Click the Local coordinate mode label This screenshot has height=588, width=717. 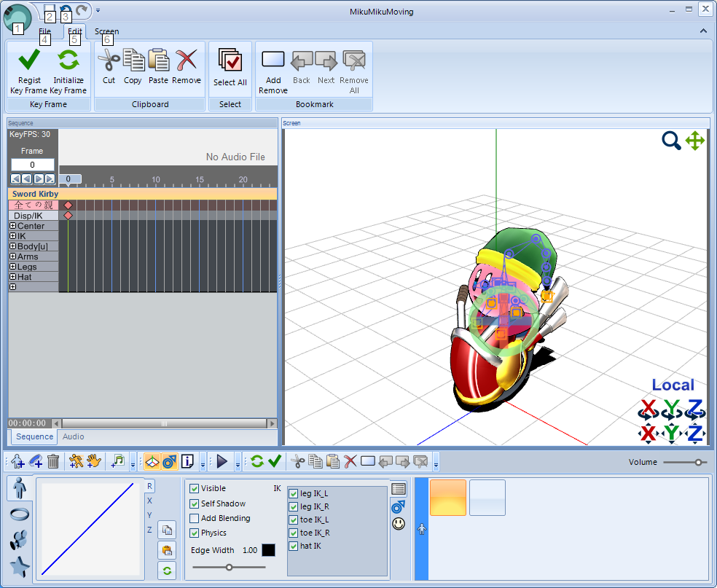point(673,385)
